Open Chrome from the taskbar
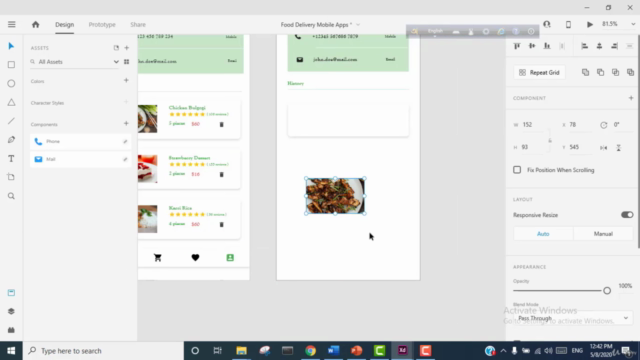Screen dimensions: 640x360 [311, 351]
